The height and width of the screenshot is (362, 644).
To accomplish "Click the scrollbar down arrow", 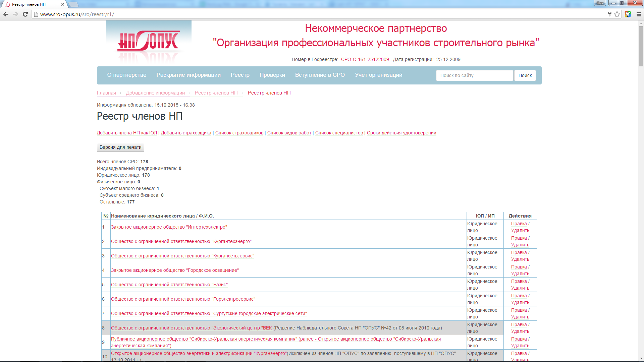I will pyautogui.click(x=641, y=359).
